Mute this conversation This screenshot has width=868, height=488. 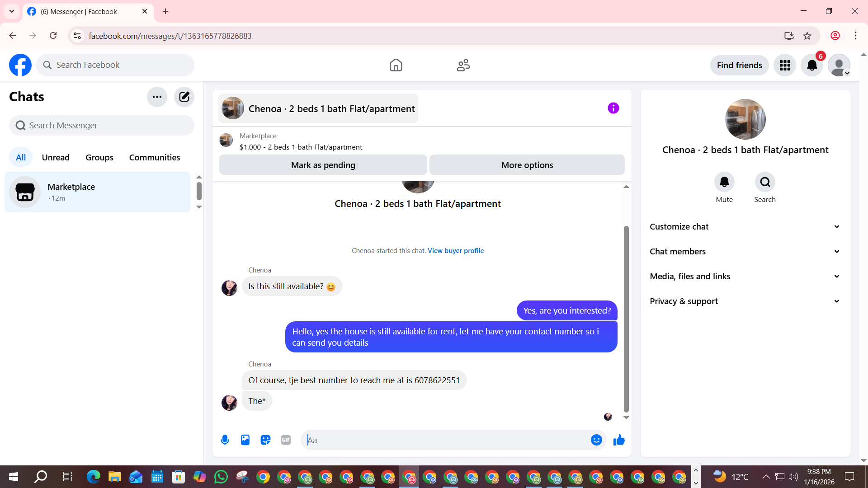click(724, 182)
